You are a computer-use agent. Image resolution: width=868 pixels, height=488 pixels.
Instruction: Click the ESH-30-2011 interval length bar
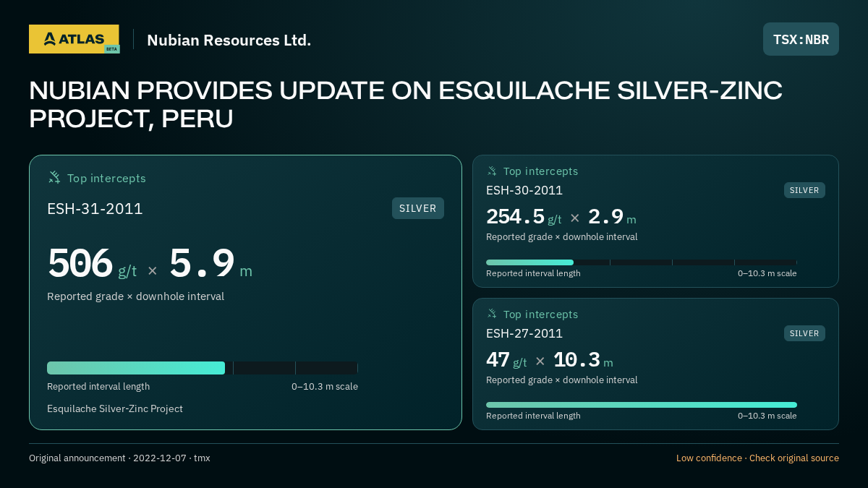[x=642, y=262]
